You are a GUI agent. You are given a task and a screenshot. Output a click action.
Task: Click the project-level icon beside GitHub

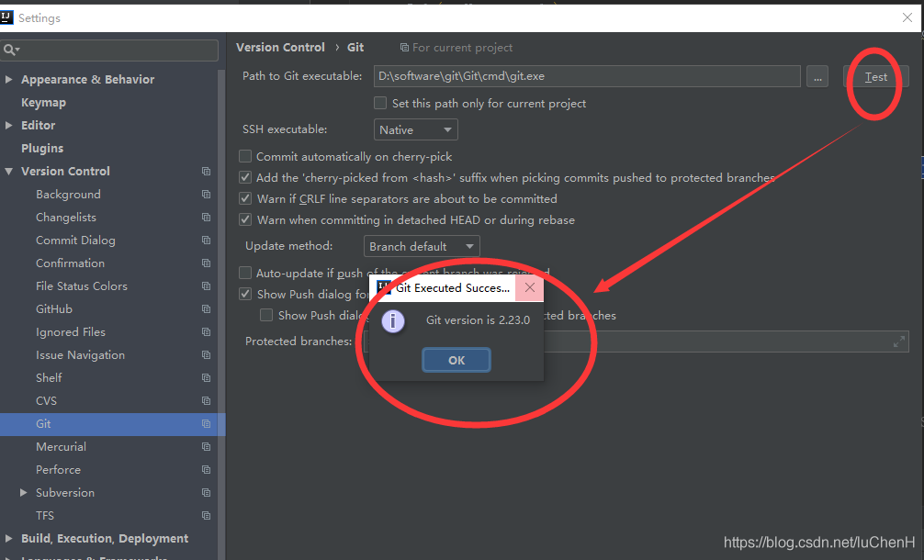tap(206, 309)
